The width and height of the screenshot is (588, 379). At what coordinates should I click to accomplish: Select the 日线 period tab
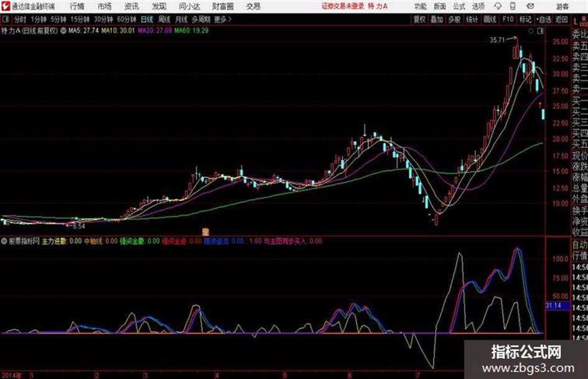[x=147, y=19]
